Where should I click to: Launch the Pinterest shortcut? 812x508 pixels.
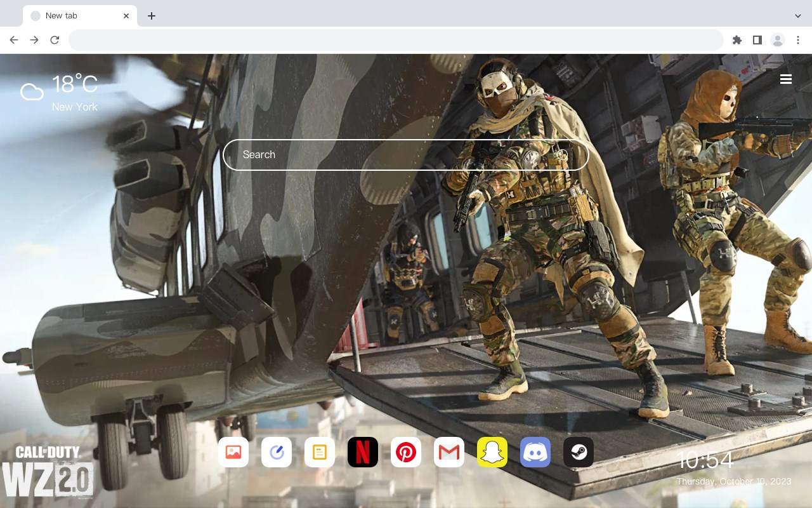pos(406,452)
